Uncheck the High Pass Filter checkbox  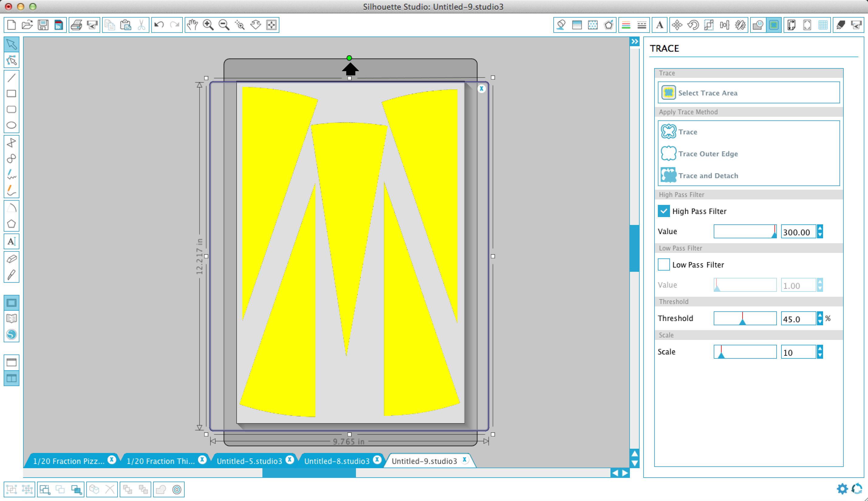tap(664, 211)
